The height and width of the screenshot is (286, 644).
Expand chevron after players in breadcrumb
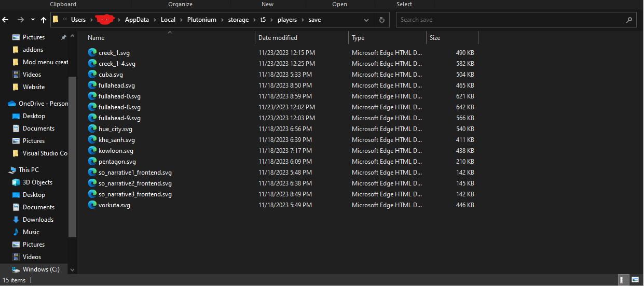(x=304, y=20)
